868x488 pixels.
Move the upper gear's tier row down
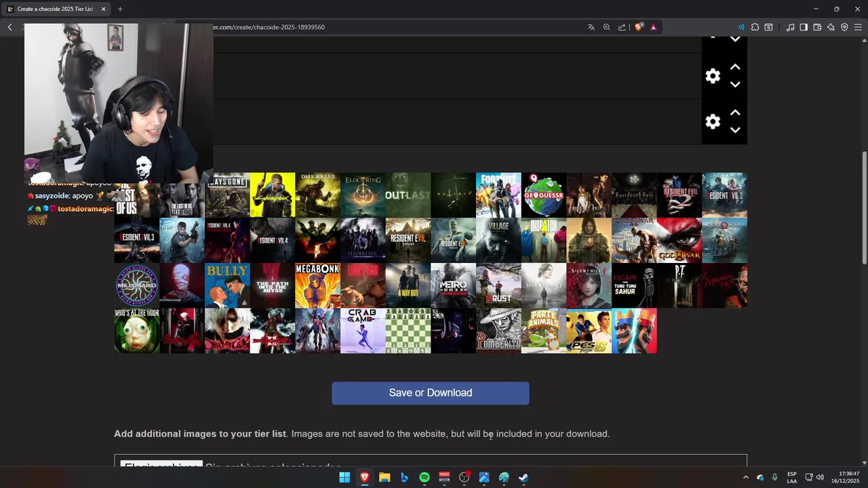click(x=735, y=85)
